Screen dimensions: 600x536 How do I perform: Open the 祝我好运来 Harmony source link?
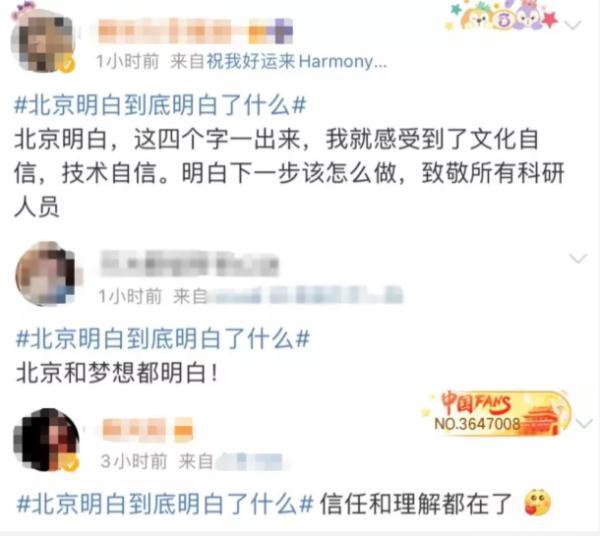[297, 61]
